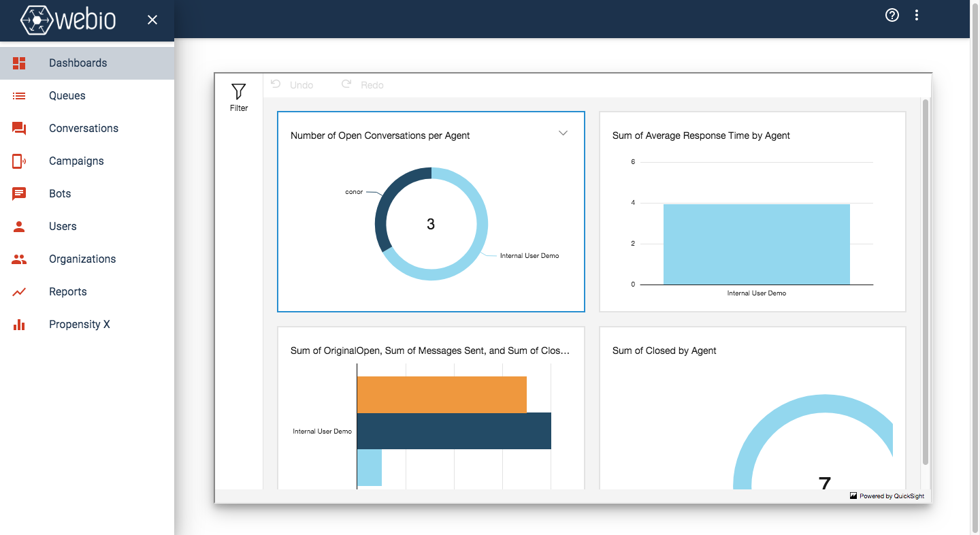Click the Users person icon

pos(19,227)
